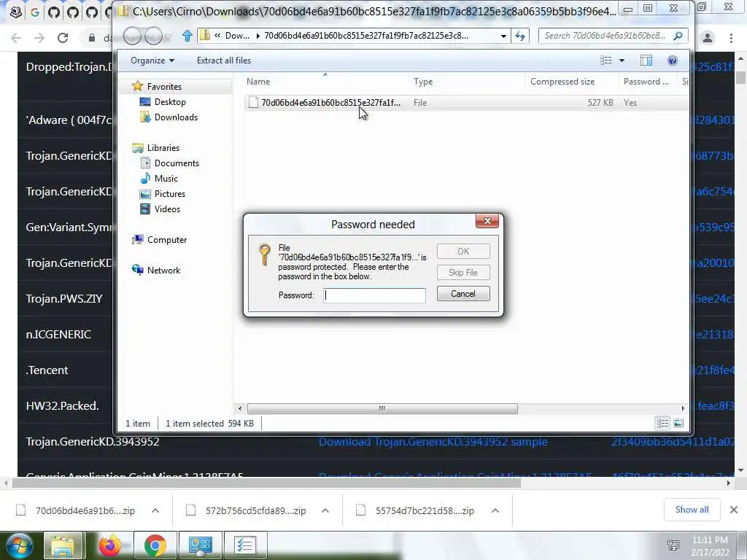The height and width of the screenshot is (560, 747).
Task: Click the network tray icon
Action: 673,545
